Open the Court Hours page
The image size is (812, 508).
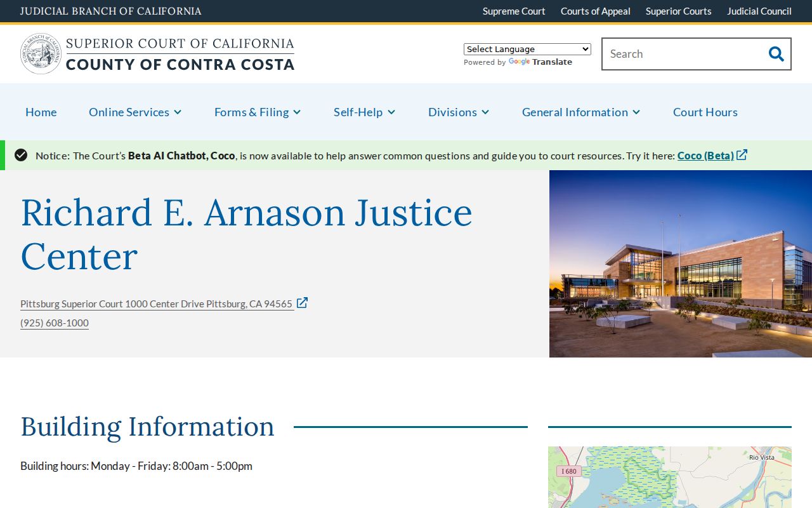705,112
